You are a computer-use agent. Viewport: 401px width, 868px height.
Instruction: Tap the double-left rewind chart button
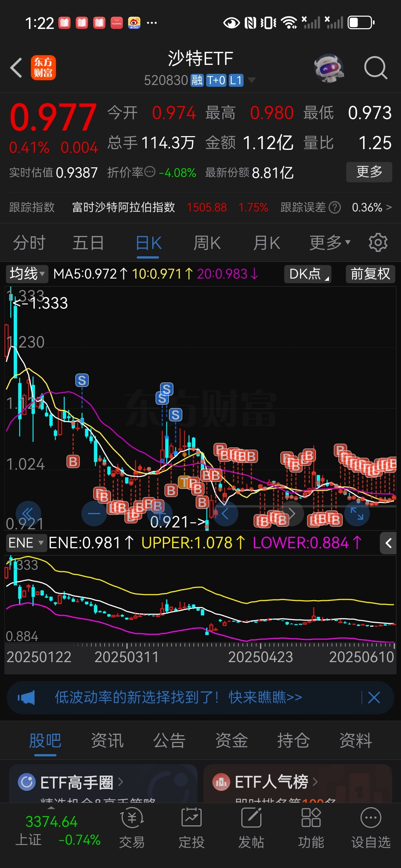point(29,513)
